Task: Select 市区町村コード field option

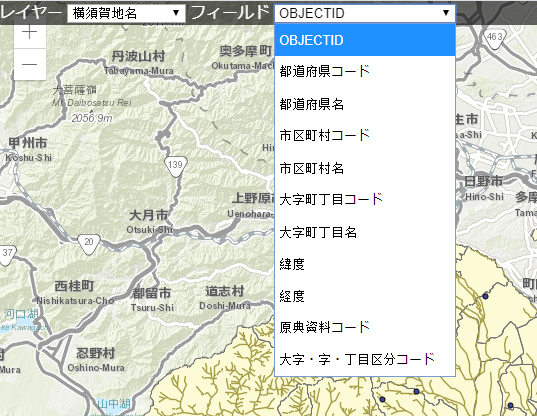Action: [365, 136]
